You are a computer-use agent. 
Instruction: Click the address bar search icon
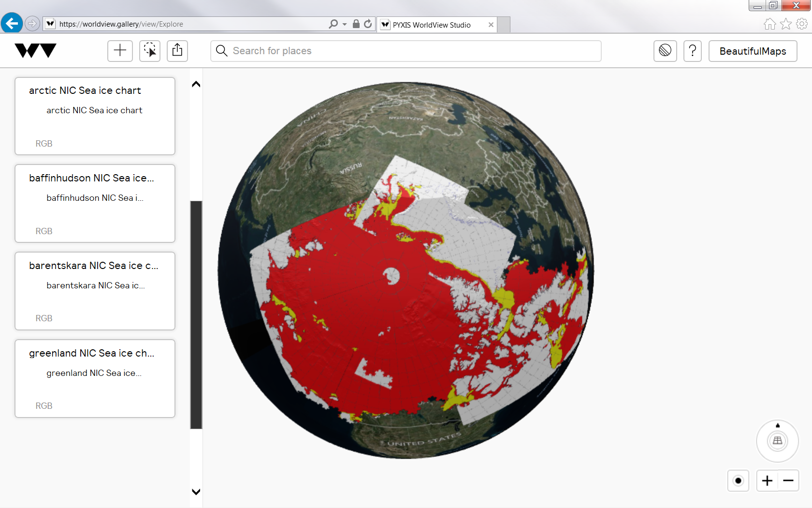pyautogui.click(x=333, y=24)
